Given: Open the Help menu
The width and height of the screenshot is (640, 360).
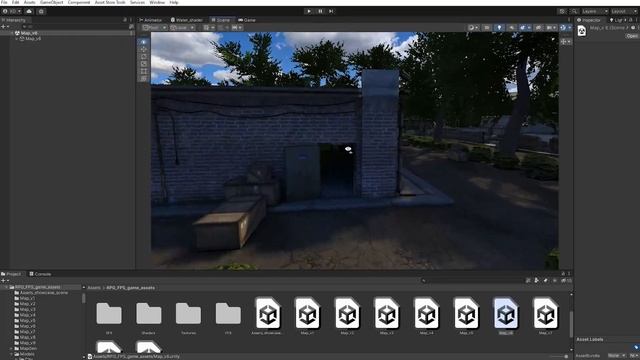Looking at the screenshot, I should [x=174, y=2].
